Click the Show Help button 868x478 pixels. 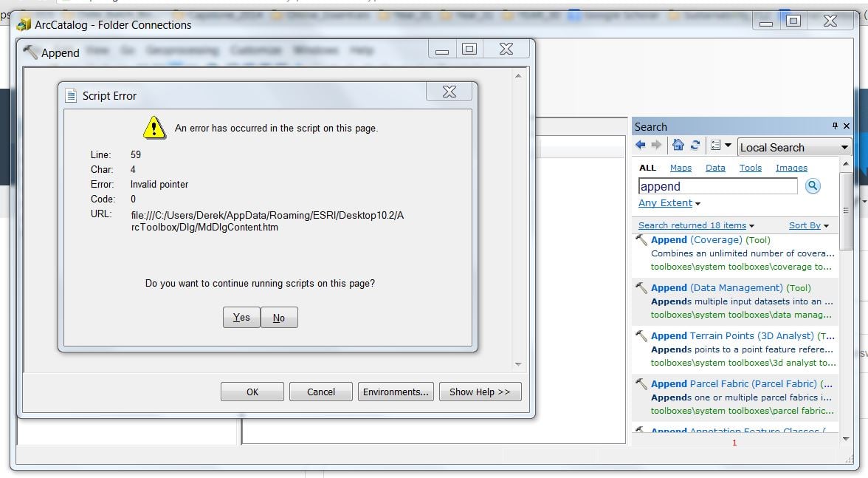click(480, 392)
